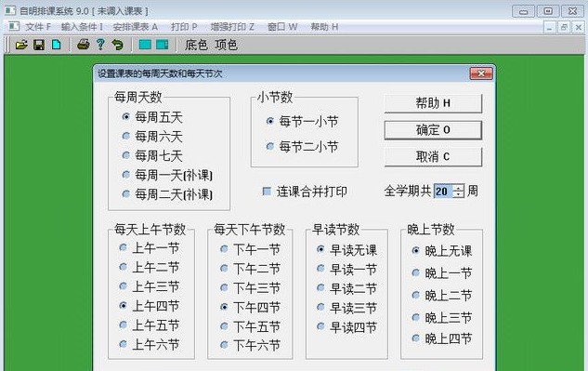Select 每周六天 radio option
Image resolution: width=588 pixels, height=371 pixels.
152,137
